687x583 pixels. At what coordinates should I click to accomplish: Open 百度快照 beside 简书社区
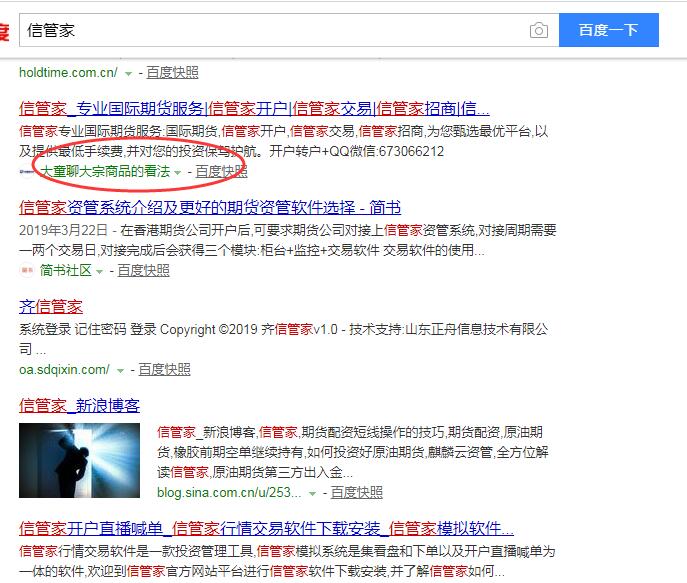(x=143, y=271)
